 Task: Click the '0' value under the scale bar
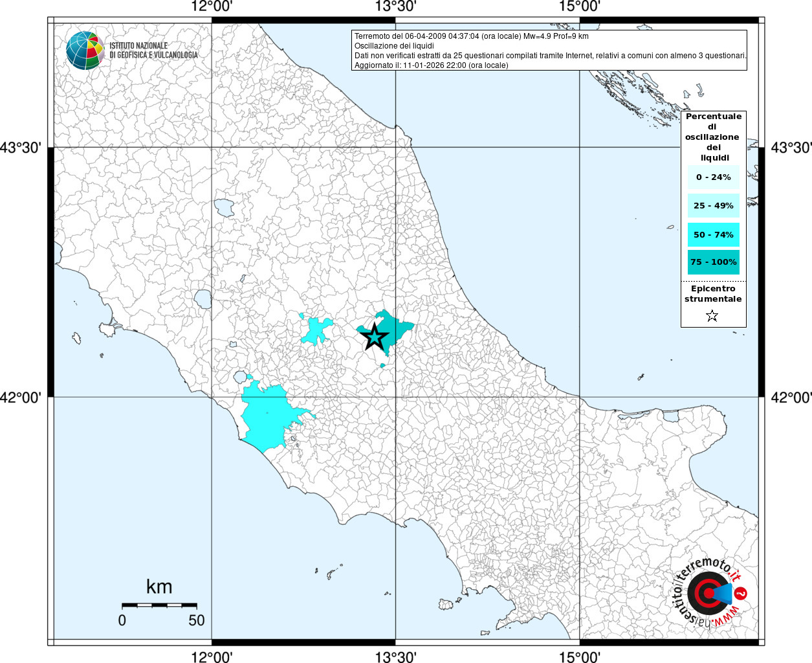122,620
